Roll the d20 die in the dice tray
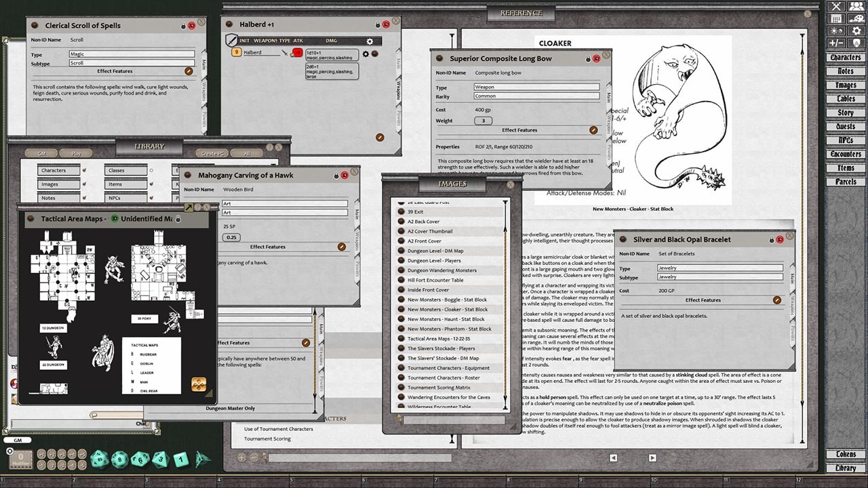This screenshot has width=868, height=488. (100, 460)
